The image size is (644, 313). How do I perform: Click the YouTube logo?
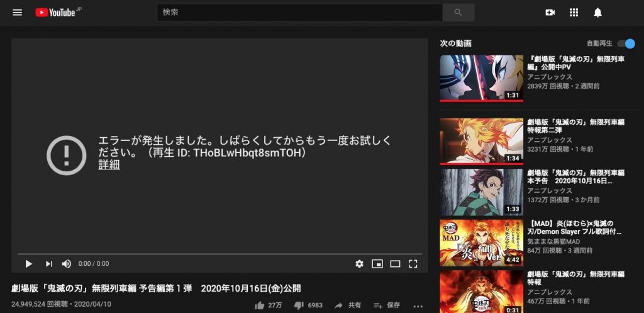(58, 13)
